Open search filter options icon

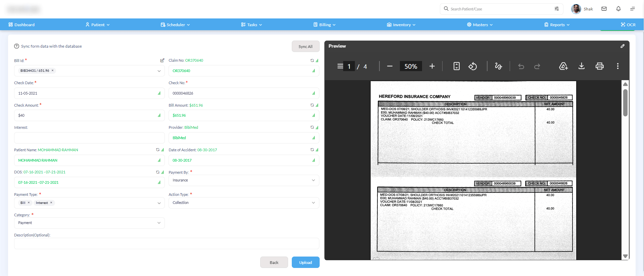[x=557, y=9]
